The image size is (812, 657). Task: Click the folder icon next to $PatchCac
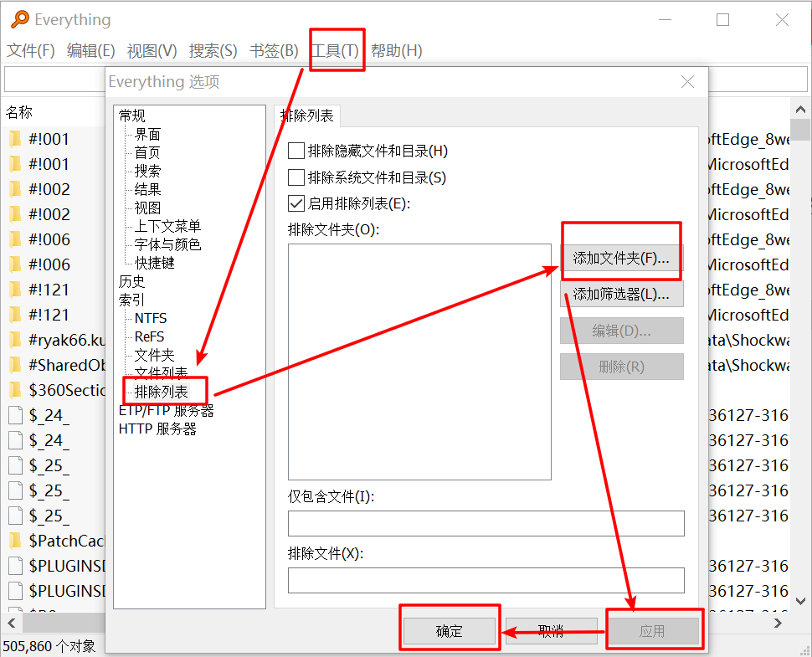(13, 540)
